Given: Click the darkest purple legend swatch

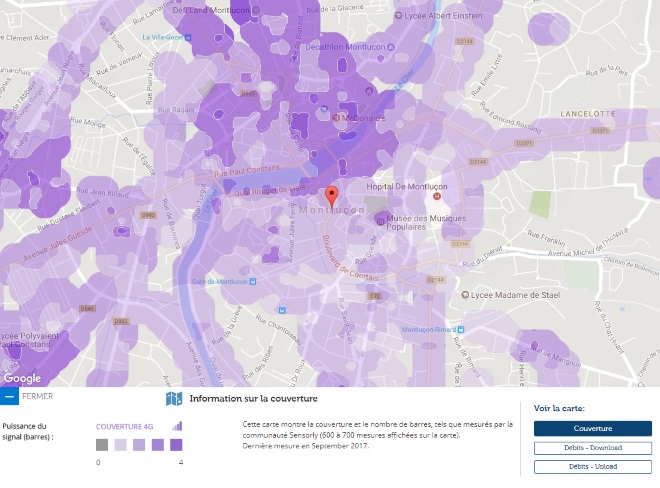Looking at the screenshot, I should (x=176, y=445).
